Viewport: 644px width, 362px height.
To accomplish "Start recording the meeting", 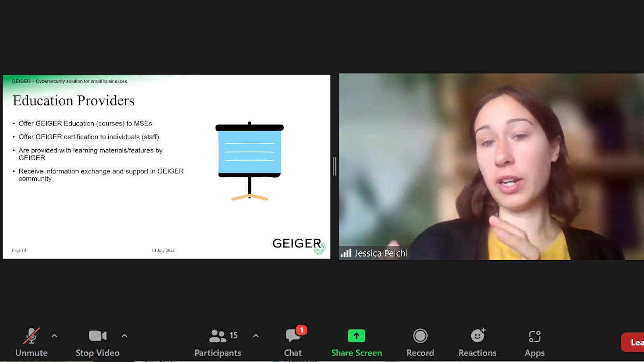I will pos(420,341).
